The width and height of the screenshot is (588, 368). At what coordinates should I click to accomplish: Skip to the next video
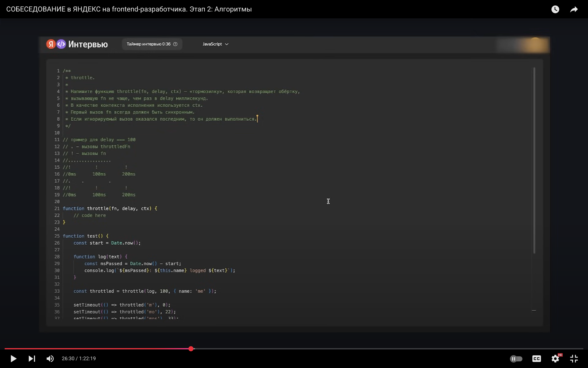(32, 358)
